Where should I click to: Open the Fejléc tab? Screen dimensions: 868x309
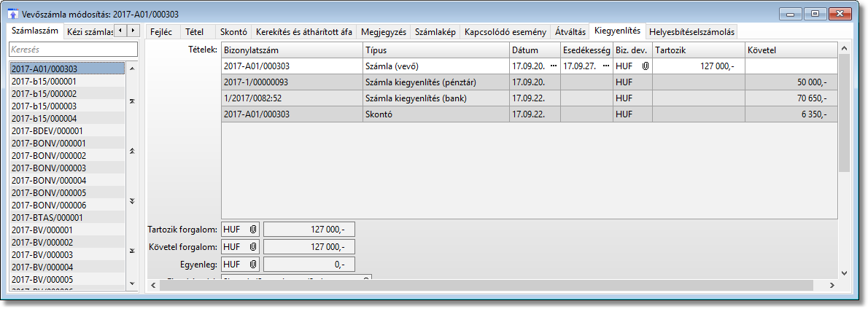(x=162, y=32)
